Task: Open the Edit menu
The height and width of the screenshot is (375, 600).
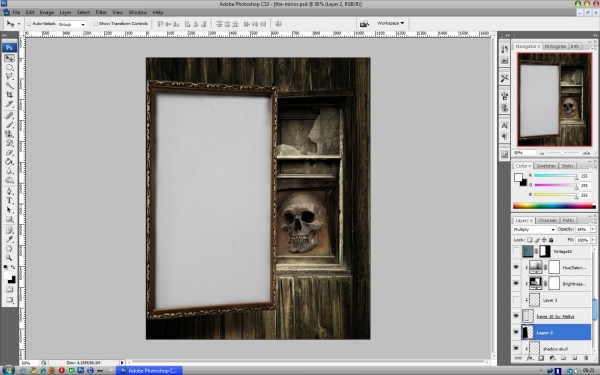Action: 30,12
